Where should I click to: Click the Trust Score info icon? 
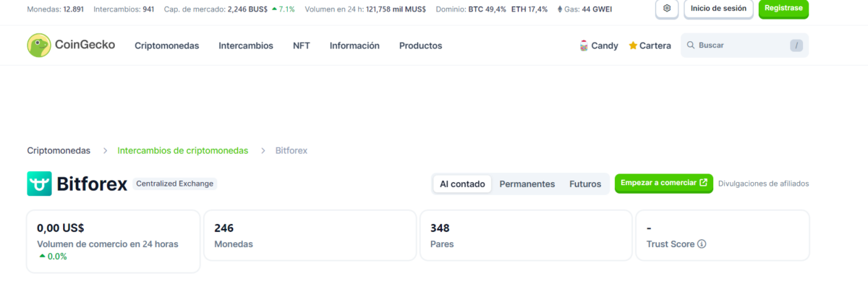tap(702, 244)
